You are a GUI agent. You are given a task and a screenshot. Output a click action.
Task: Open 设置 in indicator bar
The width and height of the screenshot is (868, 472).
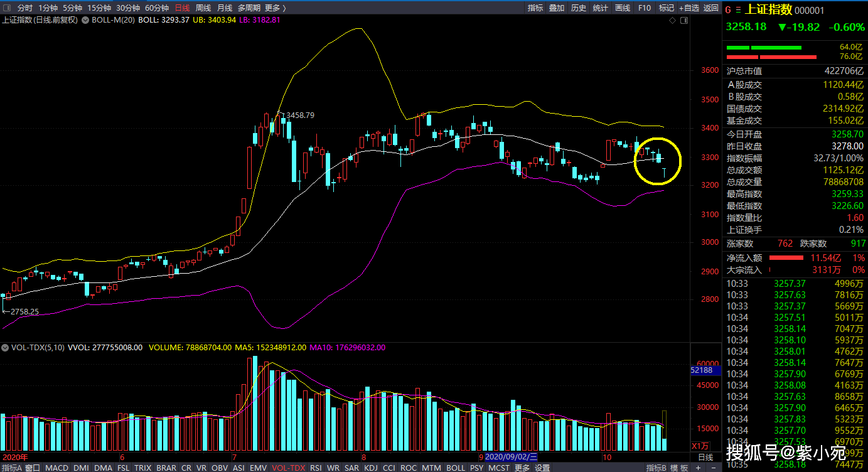tap(542, 468)
